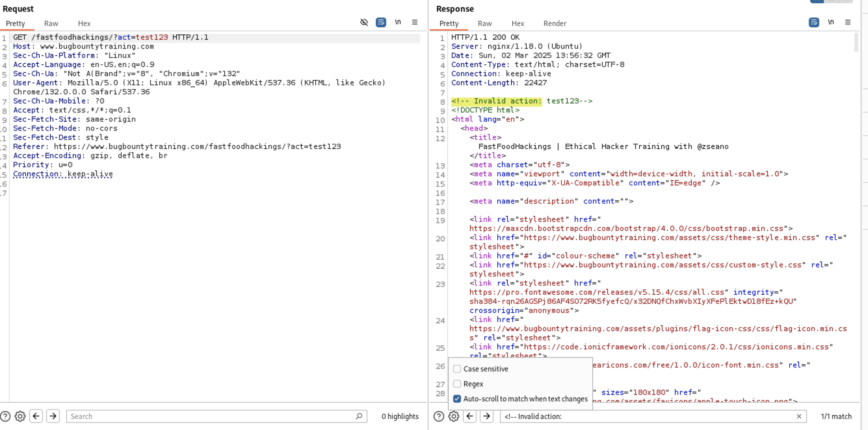Click Response search settings gear

coord(454,416)
